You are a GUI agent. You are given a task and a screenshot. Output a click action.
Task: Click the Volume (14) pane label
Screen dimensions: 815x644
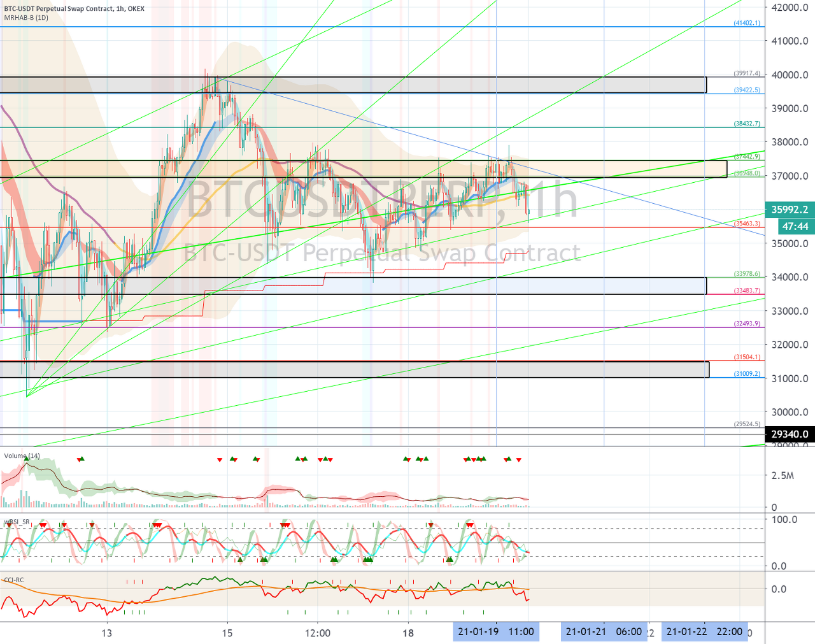point(22,456)
